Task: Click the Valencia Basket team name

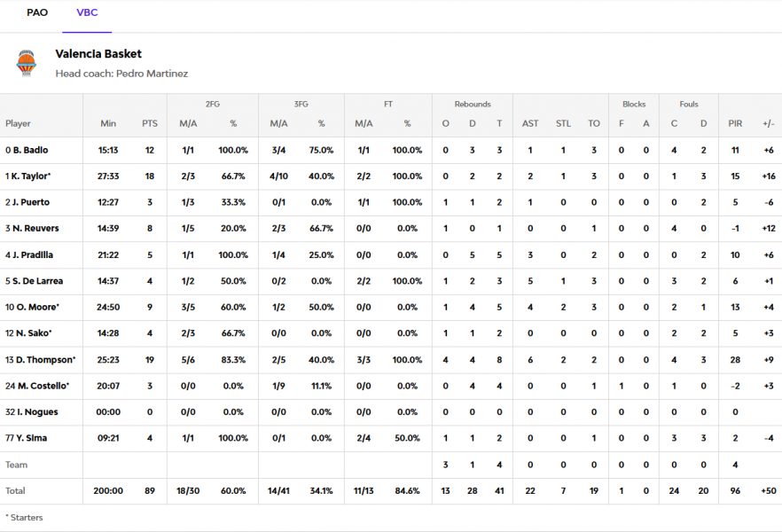Action: [98, 54]
